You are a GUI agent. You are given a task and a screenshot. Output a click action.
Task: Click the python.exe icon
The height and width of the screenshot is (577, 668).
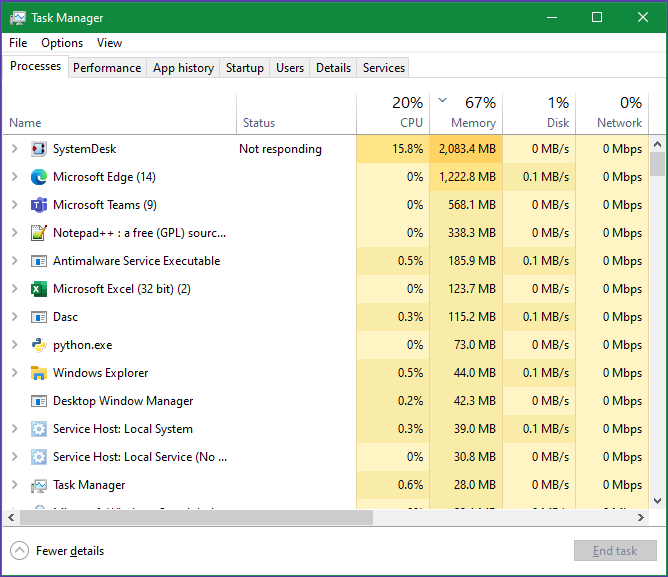[x=39, y=345]
